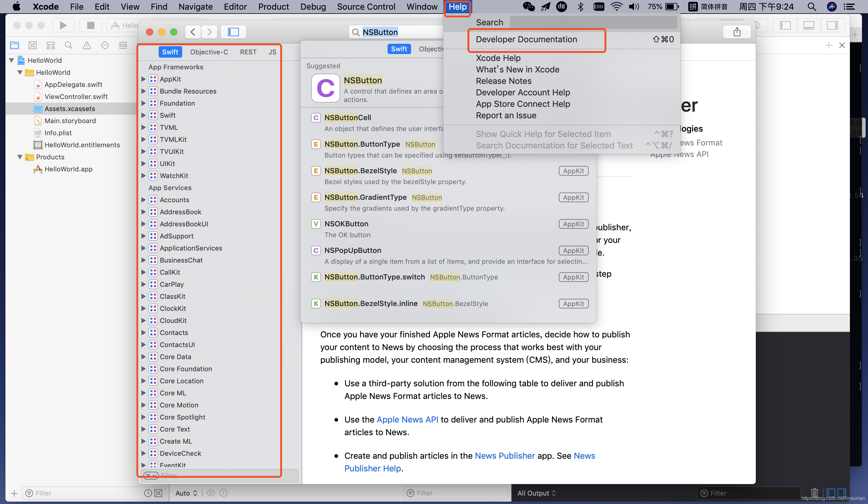Click the eye Quick Look icon in debug bar
The image size is (868, 504).
tap(211, 493)
